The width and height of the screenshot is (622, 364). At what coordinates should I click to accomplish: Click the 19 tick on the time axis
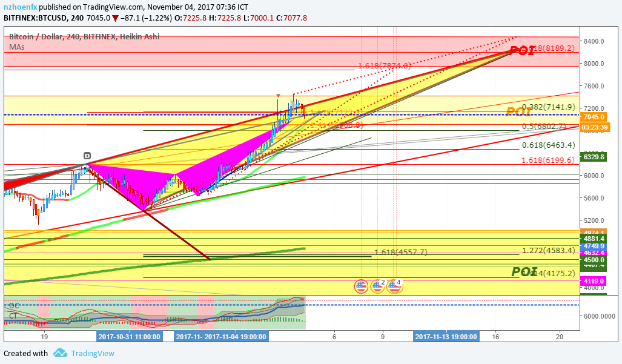point(44,337)
